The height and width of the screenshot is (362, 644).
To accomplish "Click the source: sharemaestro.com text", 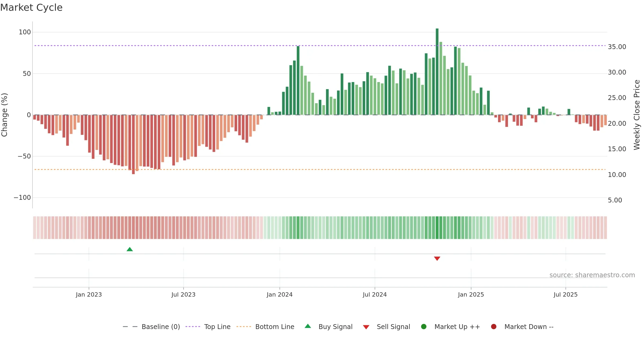I will (x=592, y=275).
